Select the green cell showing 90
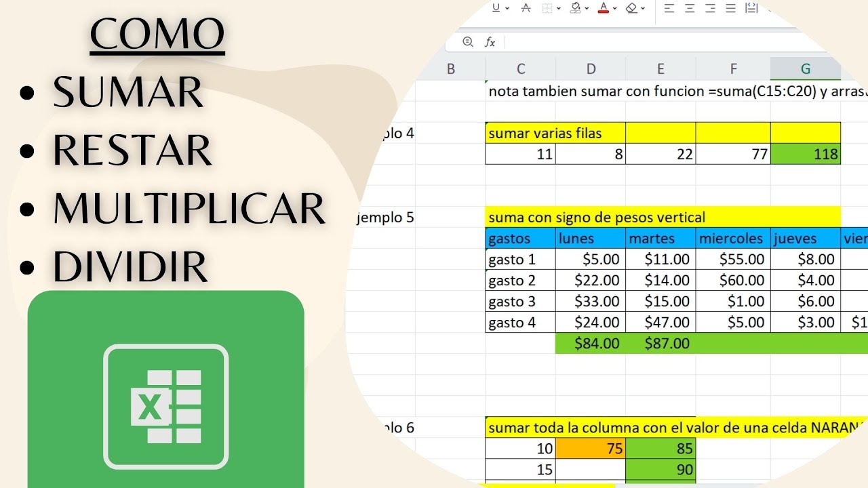This screenshot has height=488, width=868. (x=660, y=469)
